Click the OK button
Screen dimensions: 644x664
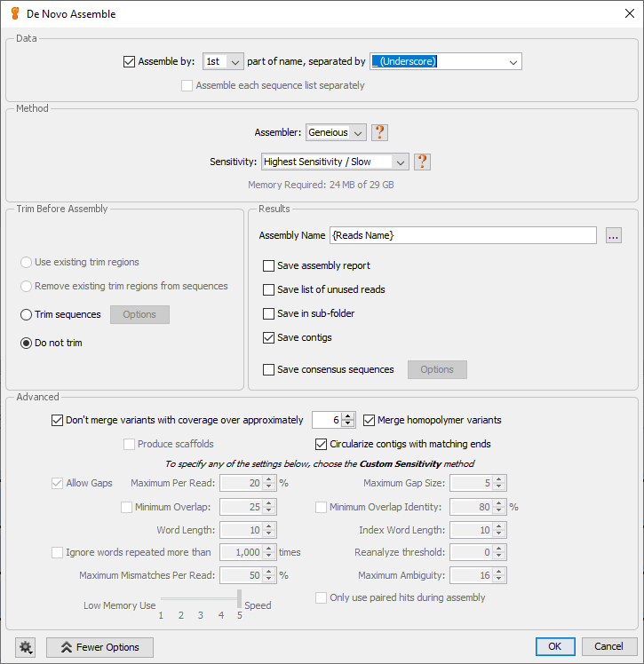coord(555,646)
